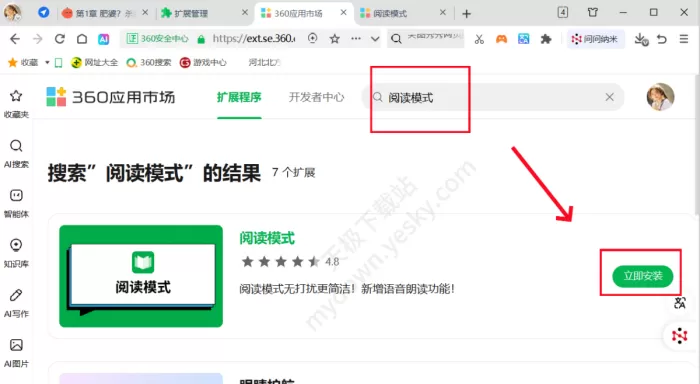Go forward with the forward arrow
This screenshot has width=700, height=384.
pyautogui.click(x=38, y=39)
